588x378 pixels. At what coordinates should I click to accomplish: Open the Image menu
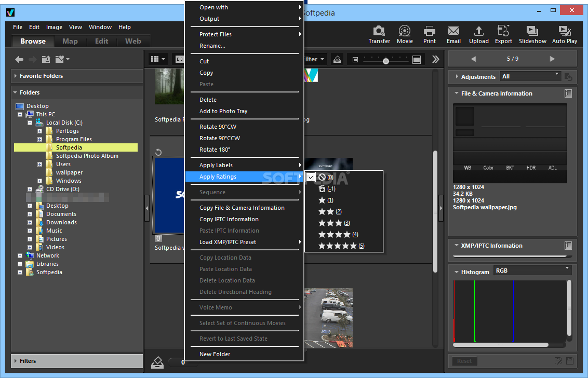click(x=54, y=27)
